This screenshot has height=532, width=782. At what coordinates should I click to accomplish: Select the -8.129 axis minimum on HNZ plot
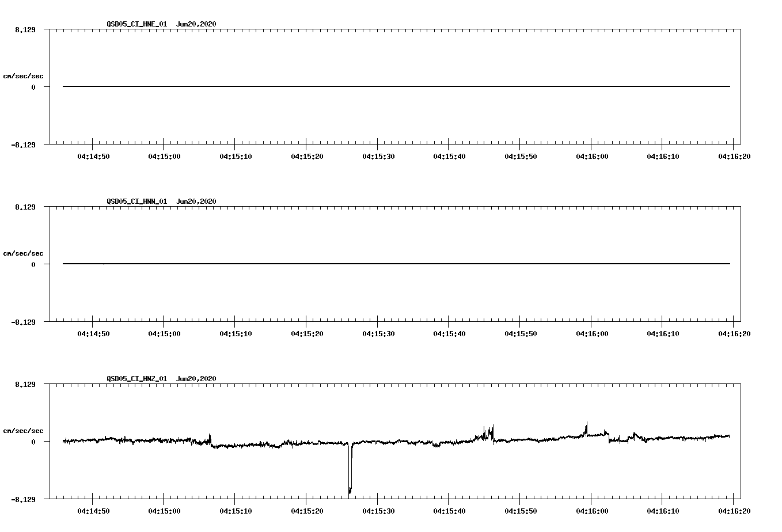point(24,500)
